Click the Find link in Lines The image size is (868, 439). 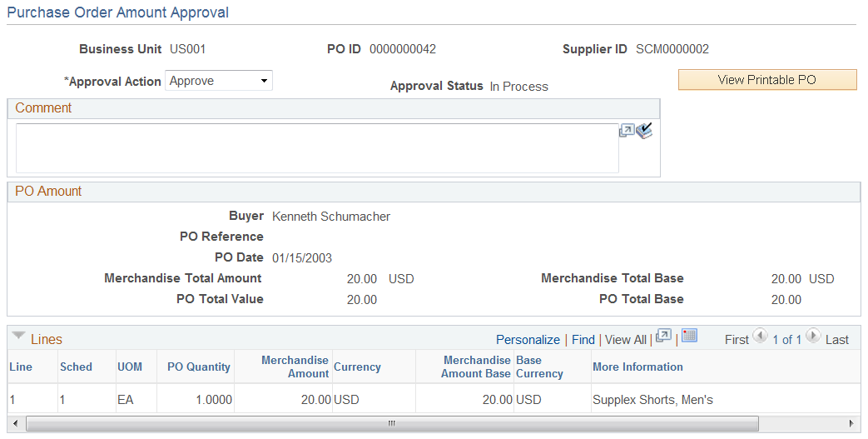(x=583, y=340)
